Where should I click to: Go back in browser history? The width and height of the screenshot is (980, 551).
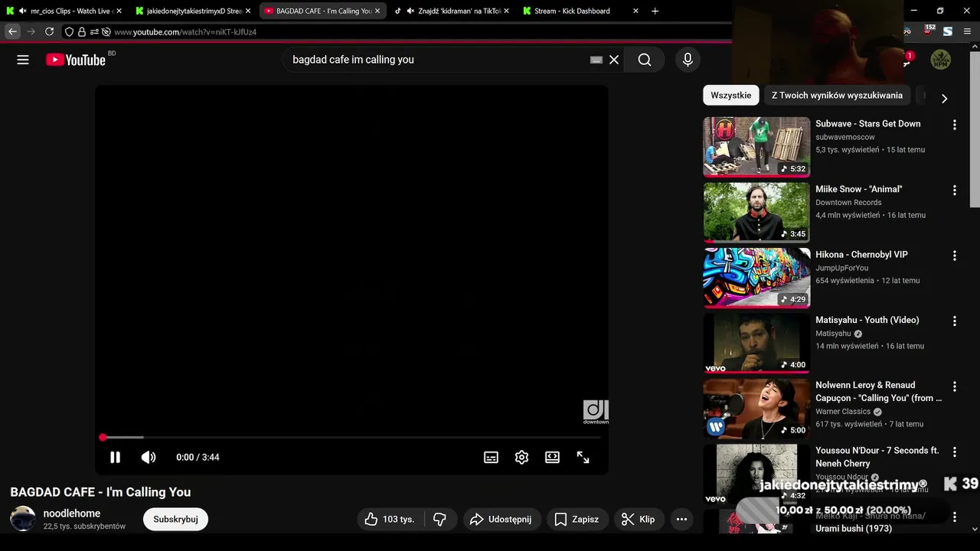coord(12,31)
